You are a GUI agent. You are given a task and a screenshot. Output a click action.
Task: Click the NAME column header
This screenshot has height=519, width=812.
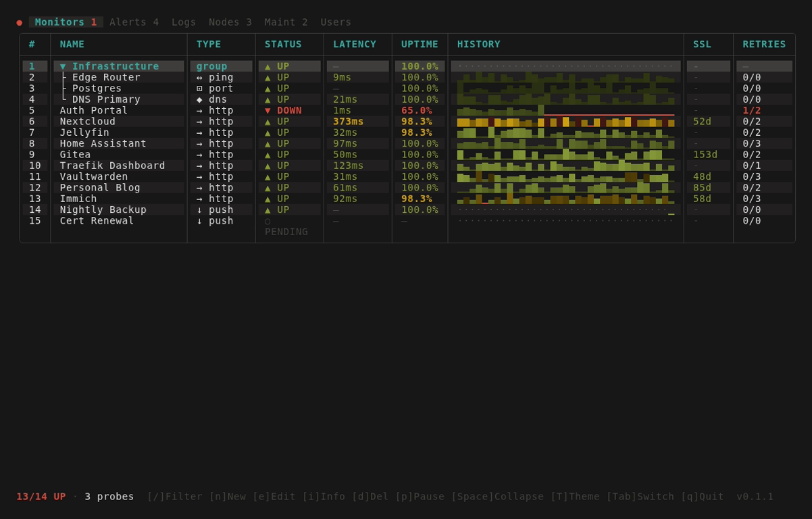[72, 45]
